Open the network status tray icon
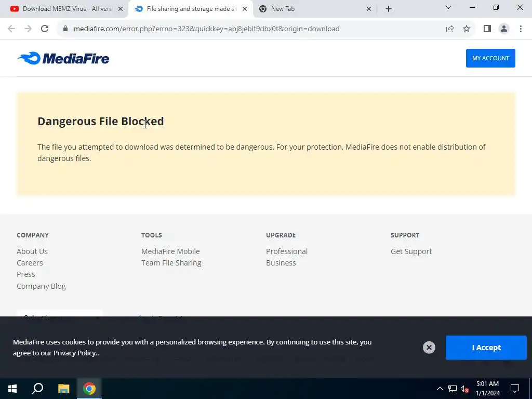Image resolution: width=532 pixels, height=399 pixels. pos(453,389)
